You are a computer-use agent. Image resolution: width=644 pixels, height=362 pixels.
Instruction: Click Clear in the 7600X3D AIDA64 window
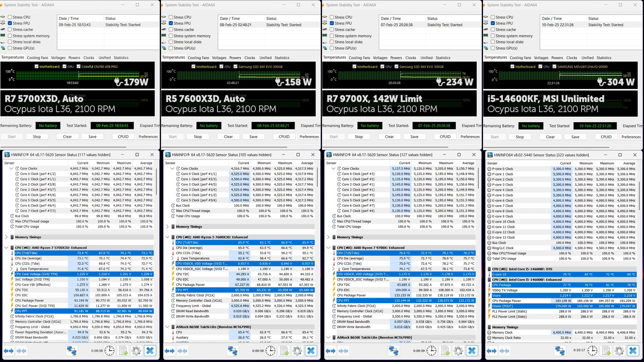pos(228,137)
